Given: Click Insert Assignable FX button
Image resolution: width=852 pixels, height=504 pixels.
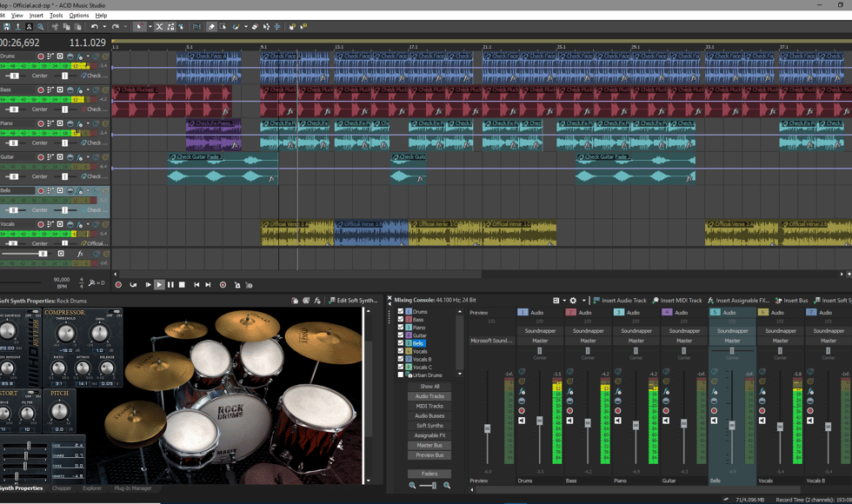Looking at the screenshot, I should tap(738, 301).
